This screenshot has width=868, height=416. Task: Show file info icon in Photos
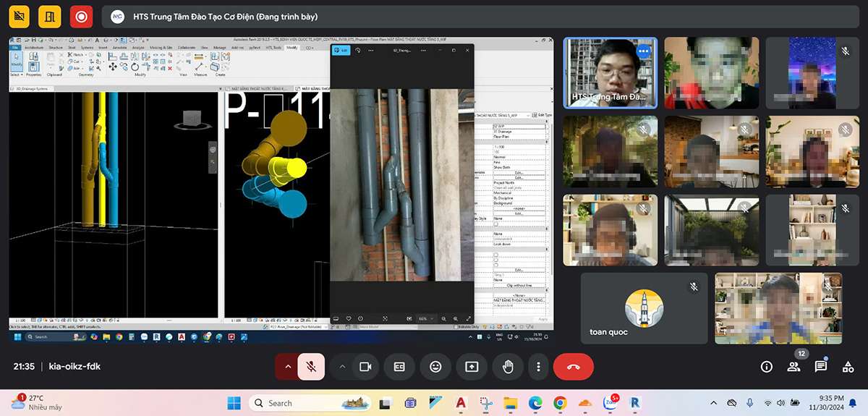click(x=360, y=318)
